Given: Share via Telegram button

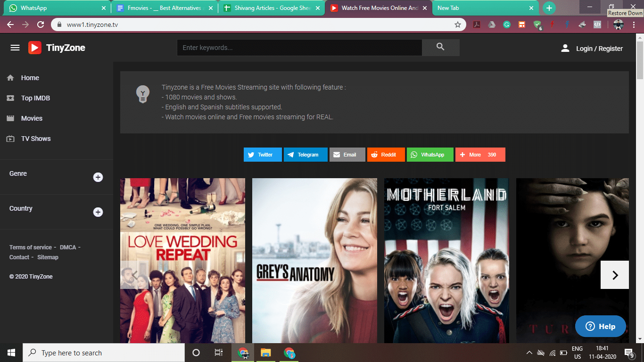Looking at the screenshot, I should [x=305, y=155].
